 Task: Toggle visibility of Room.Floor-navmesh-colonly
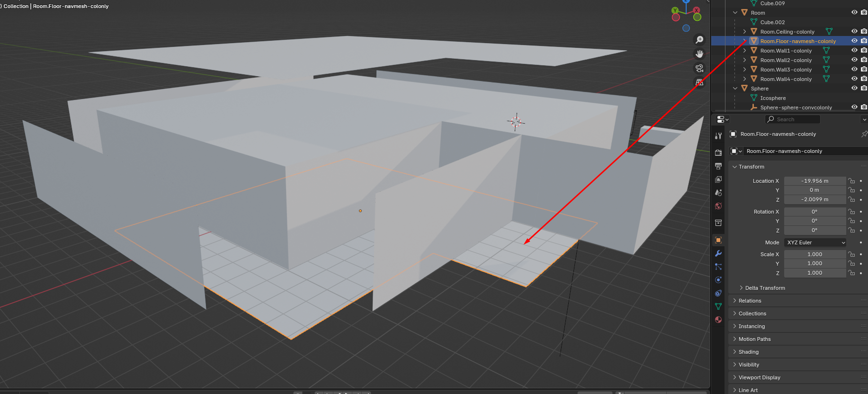[854, 41]
